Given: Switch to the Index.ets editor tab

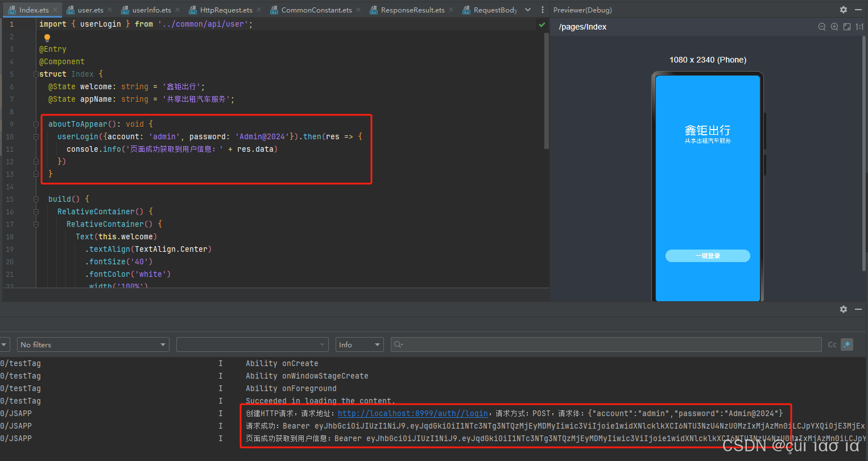Looking at the screenshot, I should pyautogui.click(x=34, y=10).
